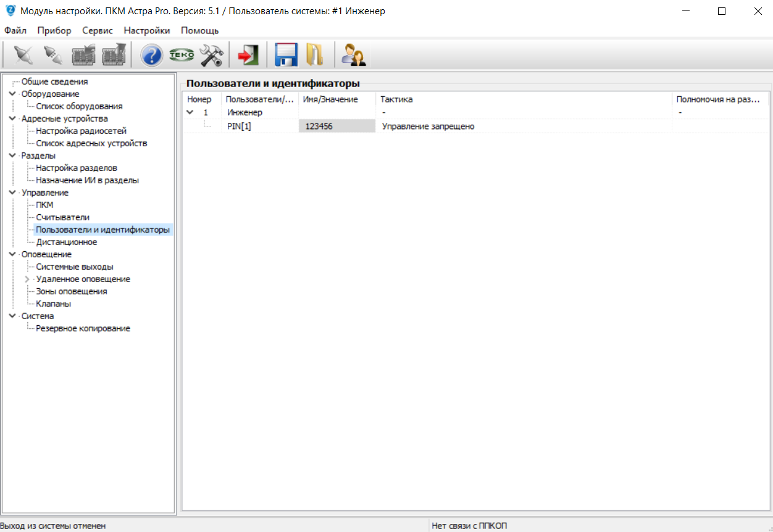Select Настройка радиосетей in the tree
This screenshot has height=532, width=773.
coord(81,131)
